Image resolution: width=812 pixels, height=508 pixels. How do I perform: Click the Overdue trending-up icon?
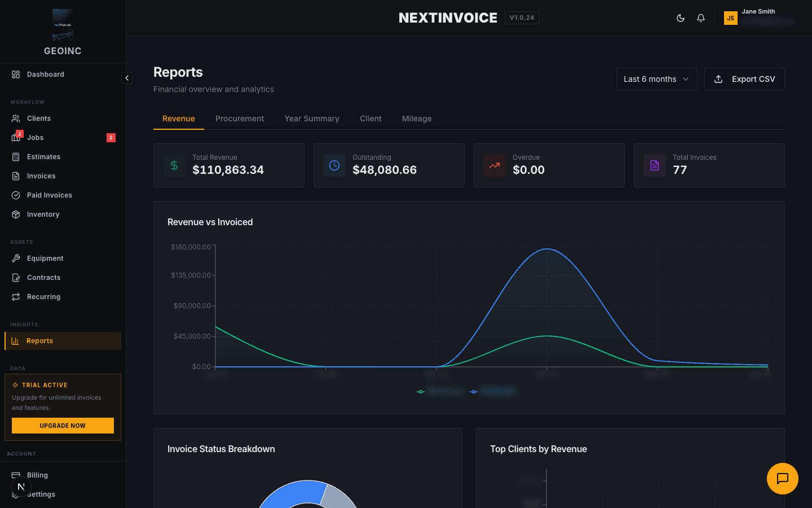click(x=495, y=165)
